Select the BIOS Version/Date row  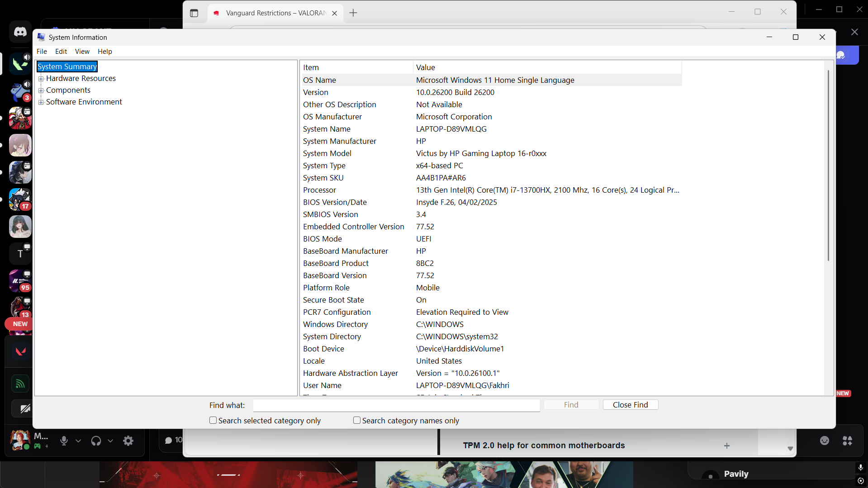[x=492, y=202]
